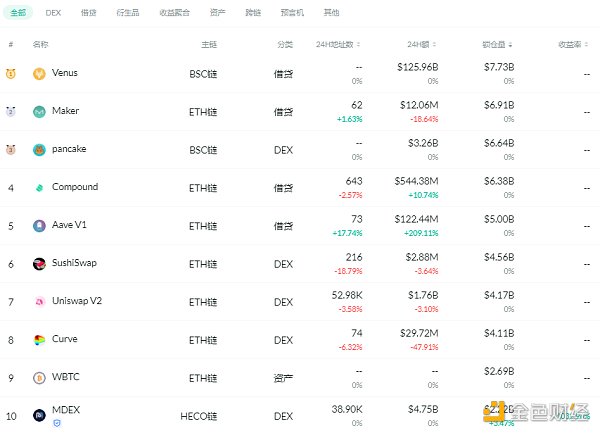Click Venus 24H volume $125.96B

pos(417,67)
